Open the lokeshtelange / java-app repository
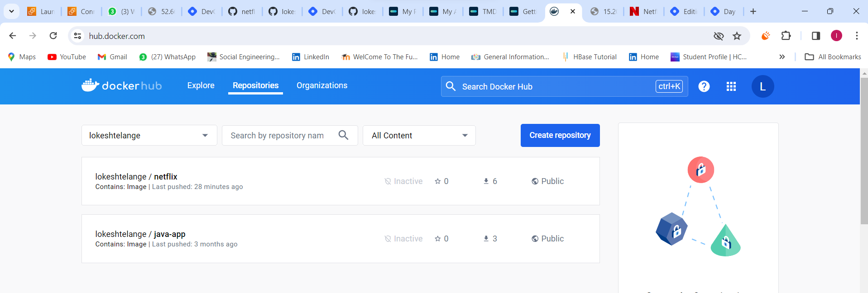868x293 pixels. pyautogui.click(x=340, y=238)
